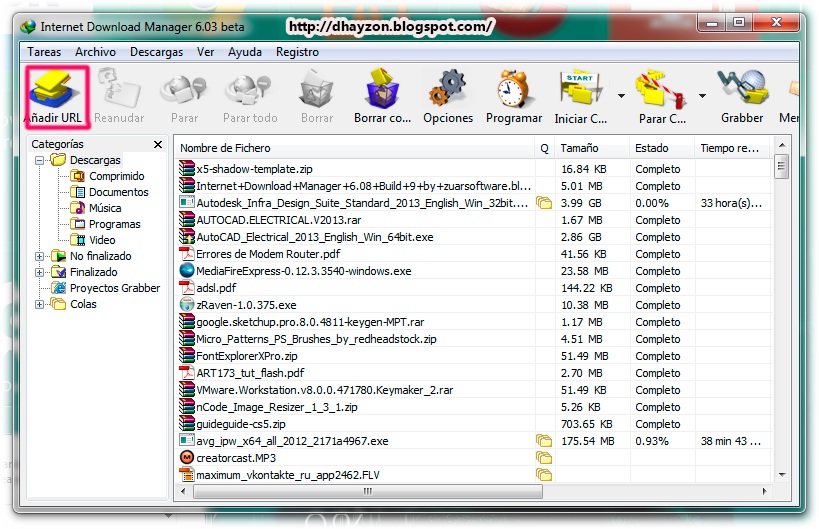
Task: Click Borrar completados toolbar icon
Action: (382, 97)
